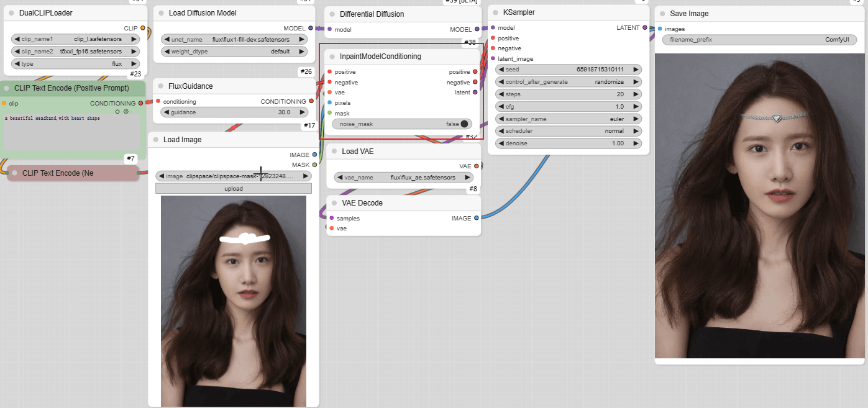Viewport: 868px width, 408px height.
Task: Click the VAE output port on Load VAE
Action: 477,166
